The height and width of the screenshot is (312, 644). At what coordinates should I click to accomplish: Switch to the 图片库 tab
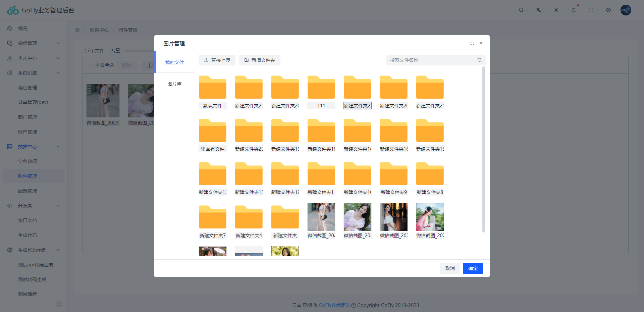pos(175,84)
